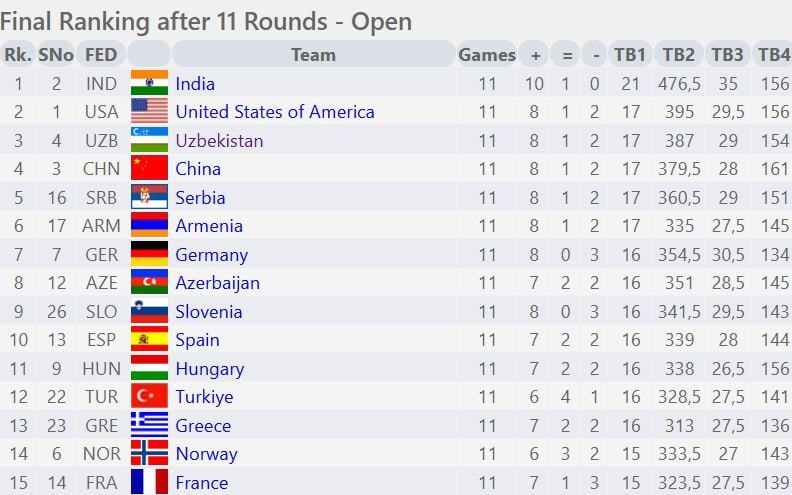This screenshot has height=495, width=792.
Task: Open the Uzbekistan team link
Action: coord(219,141)
